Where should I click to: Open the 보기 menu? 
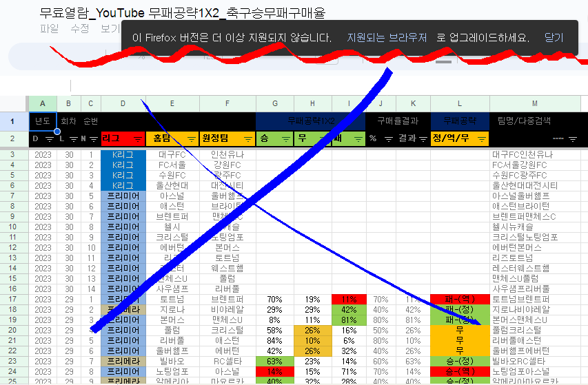(110, 29)
